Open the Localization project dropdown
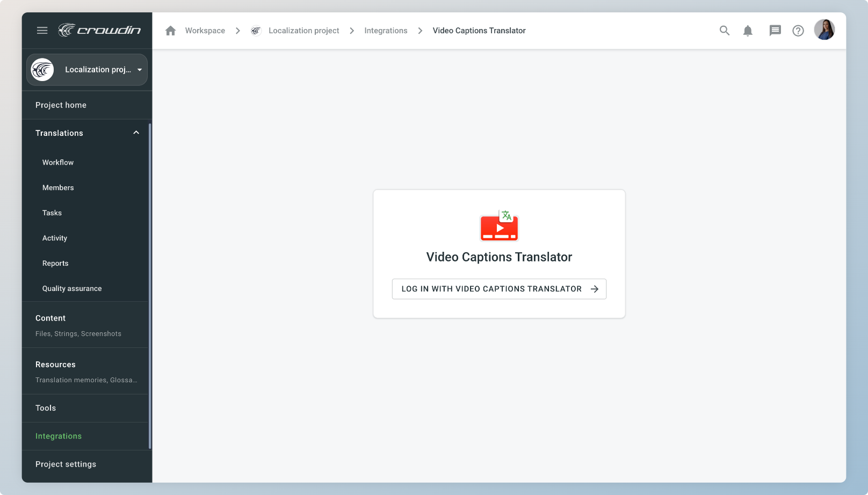 tap(87, 70)
